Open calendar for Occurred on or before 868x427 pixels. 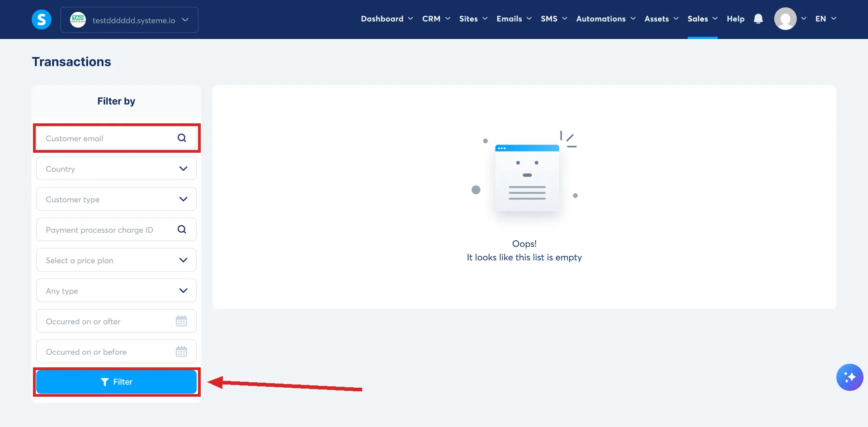[x=181, y=351]
